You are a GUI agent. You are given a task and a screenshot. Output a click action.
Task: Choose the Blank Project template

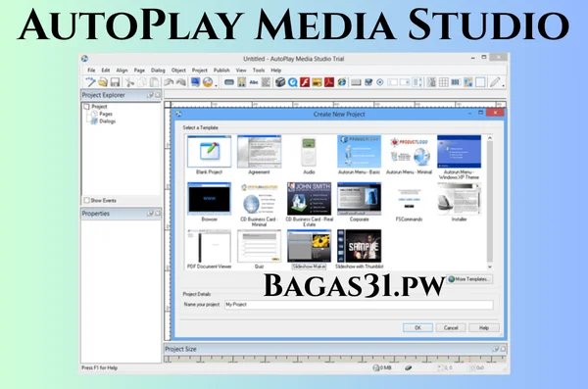(210, 155)
